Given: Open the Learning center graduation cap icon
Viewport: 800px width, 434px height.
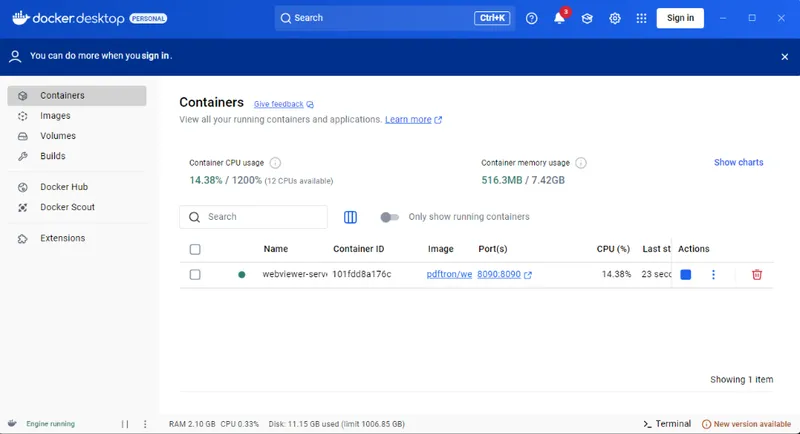Looking at the screenshot, I should click(587, 18).
